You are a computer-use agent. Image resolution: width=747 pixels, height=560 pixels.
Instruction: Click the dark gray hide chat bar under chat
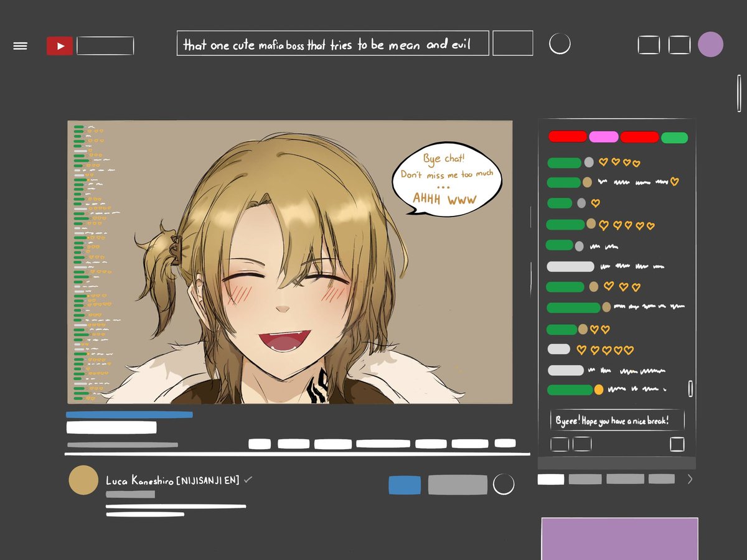(x=616, y=463)
